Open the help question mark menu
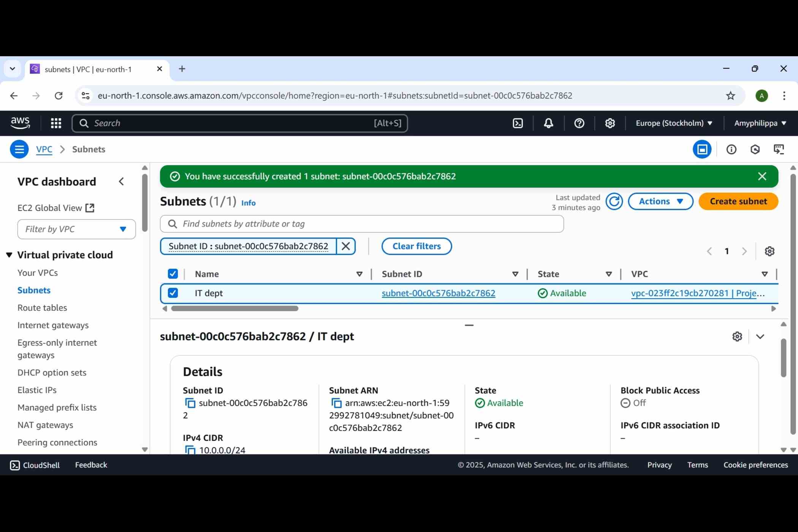Screen dimensions: 798x532 (x=579, y=123)
